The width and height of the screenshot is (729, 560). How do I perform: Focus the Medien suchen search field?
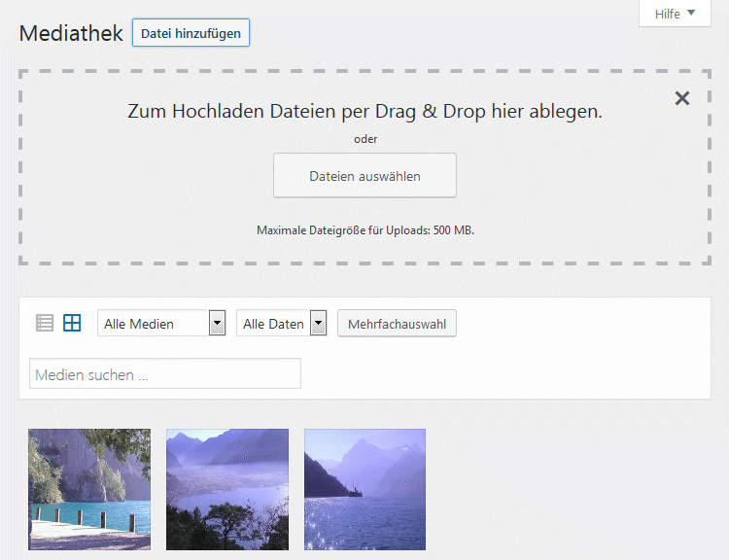165,374
